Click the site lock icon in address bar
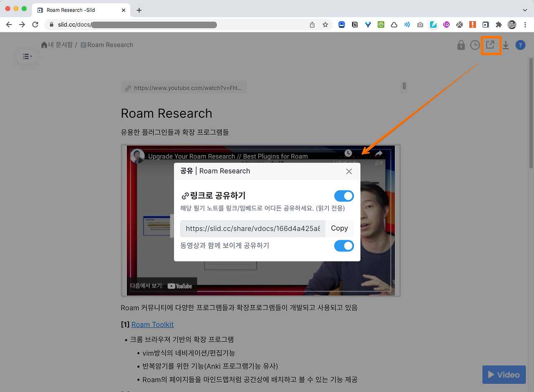 52,25
